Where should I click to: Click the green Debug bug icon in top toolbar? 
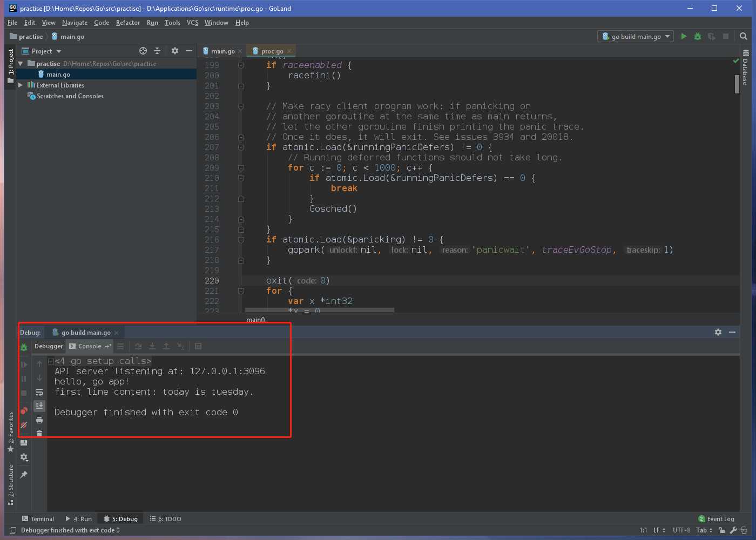point(698,36)
